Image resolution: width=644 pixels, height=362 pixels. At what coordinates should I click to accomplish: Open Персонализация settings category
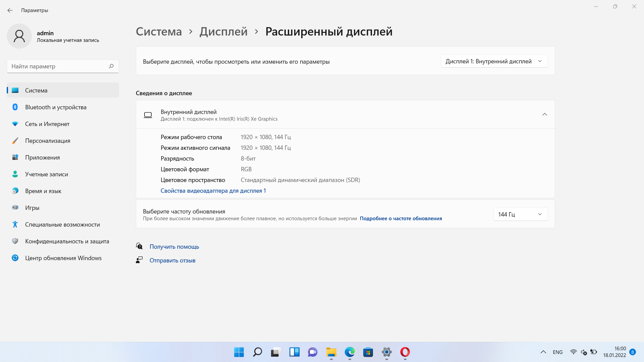point(48,141)
